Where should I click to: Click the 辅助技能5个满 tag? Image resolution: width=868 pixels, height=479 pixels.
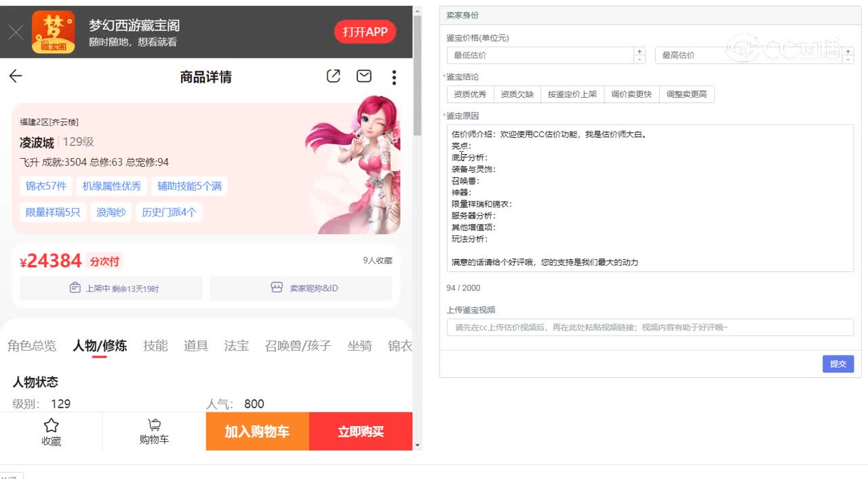coord(190,186)
